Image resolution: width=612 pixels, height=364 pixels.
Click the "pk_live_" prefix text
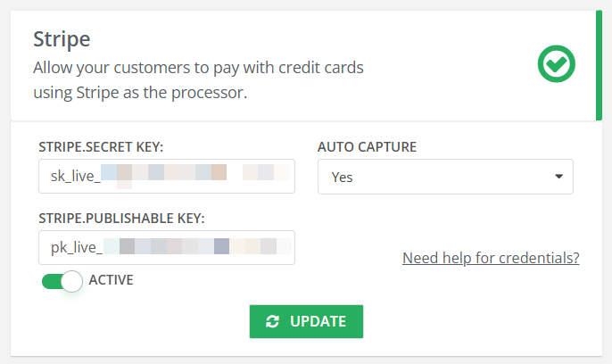tap(75, 247)
